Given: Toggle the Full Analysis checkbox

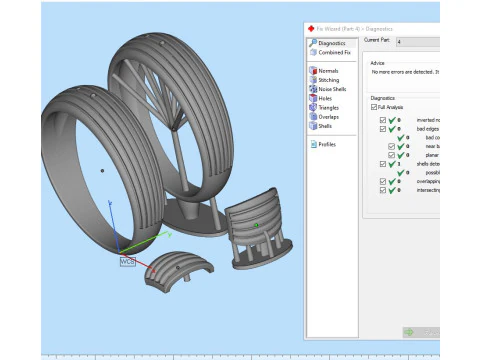Looking at the screenshot, I should (x=374, y=107).
